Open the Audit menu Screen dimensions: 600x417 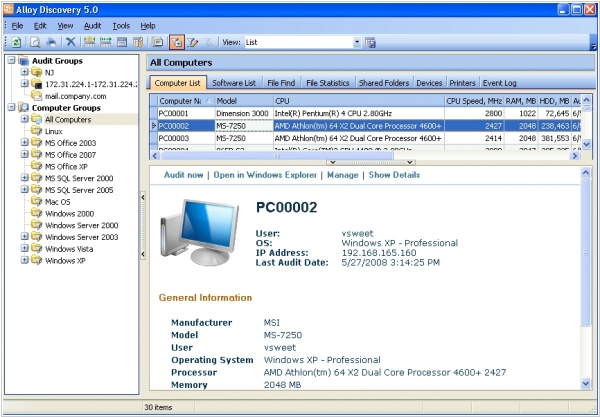tap(92, 26)
